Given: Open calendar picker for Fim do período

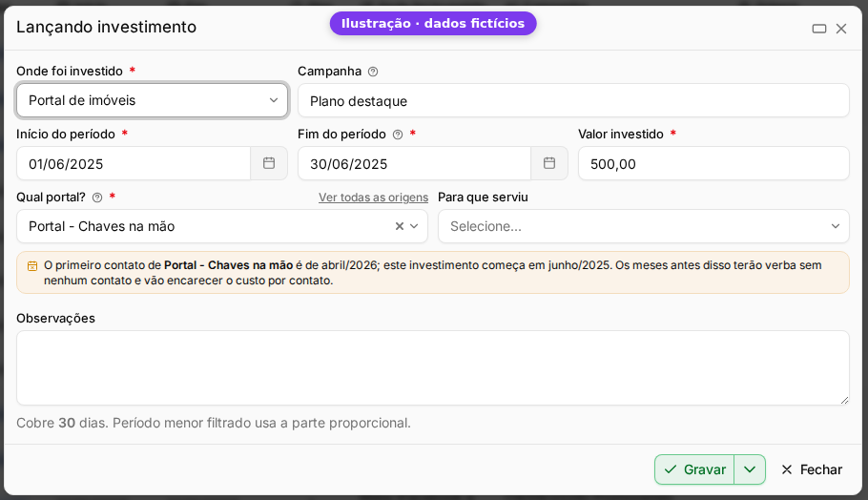Looking at the screenshot, I should pyautogui.click(x=549, y=163).
